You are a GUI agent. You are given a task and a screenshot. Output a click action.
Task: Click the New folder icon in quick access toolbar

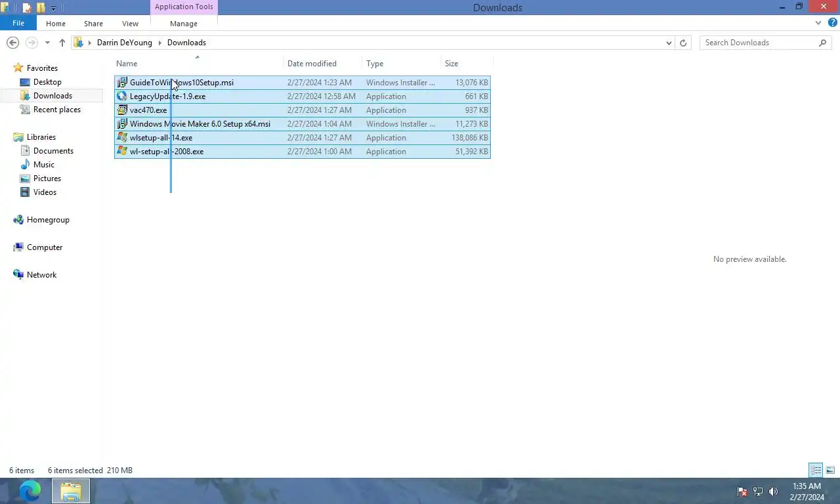pos(41,8)
